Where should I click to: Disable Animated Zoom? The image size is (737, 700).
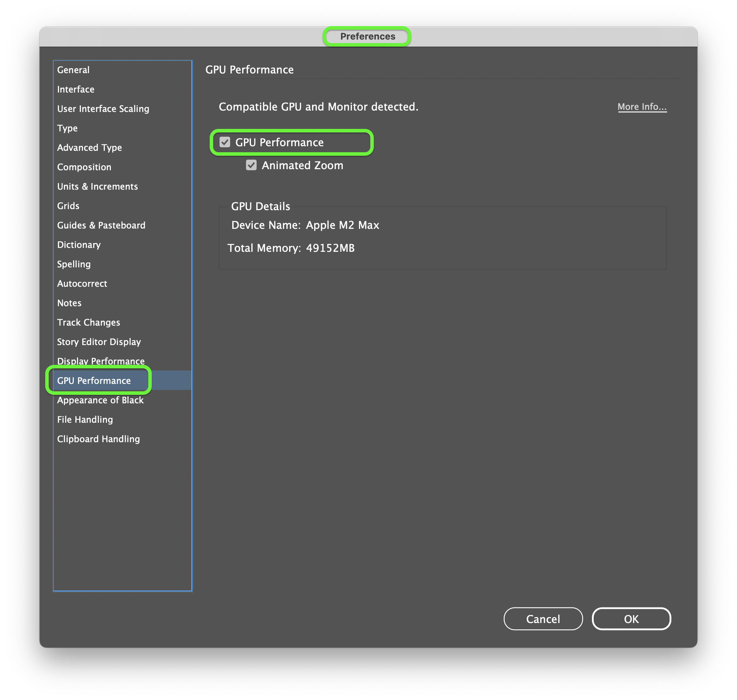point(251,165)
